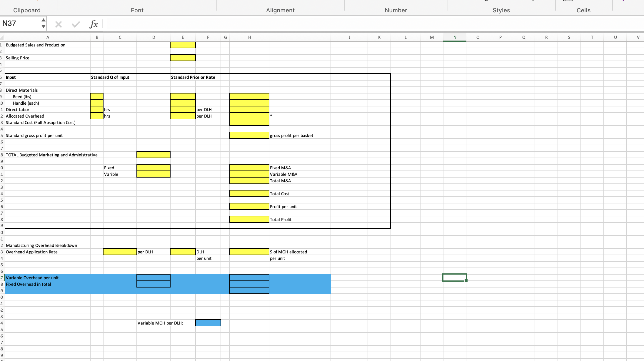Click the Insert Function fx icon
This screenshot has height=361, width=644.
[93, 24]
